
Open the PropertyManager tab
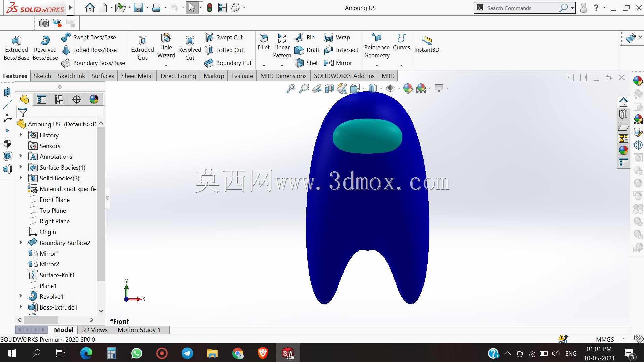(x=42, y=99)
